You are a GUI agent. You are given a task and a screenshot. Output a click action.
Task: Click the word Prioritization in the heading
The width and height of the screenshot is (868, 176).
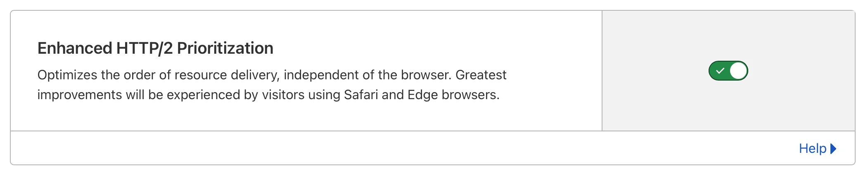(225, 48)
